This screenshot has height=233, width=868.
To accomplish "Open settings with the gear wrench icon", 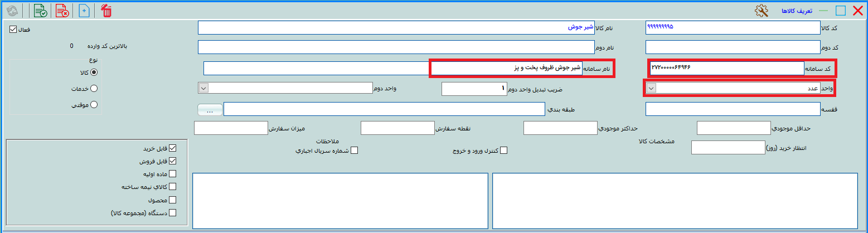I will [x=761, y=11].
